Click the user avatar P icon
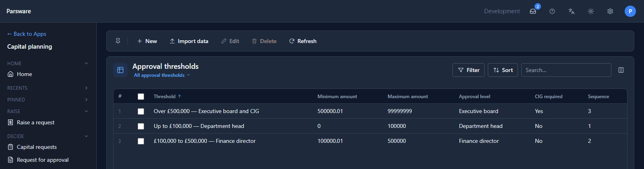Screen dimensions: 644x169 [x=630, y=11]
